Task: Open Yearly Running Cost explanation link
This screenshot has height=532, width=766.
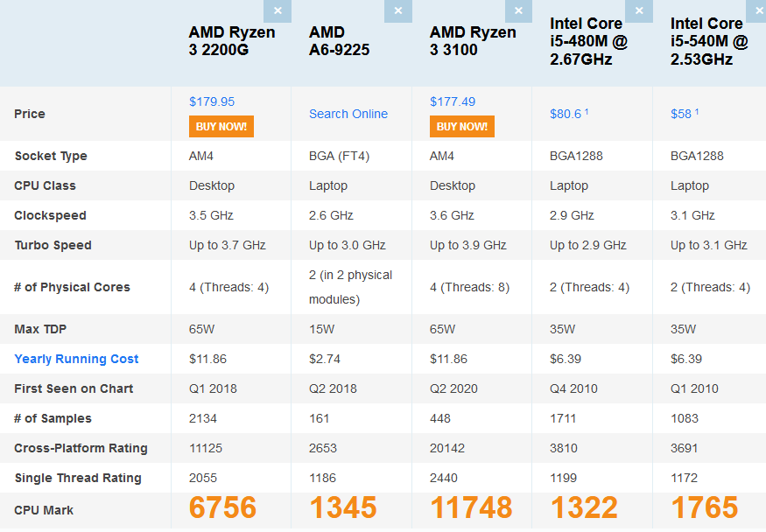Action: point(76,360)
